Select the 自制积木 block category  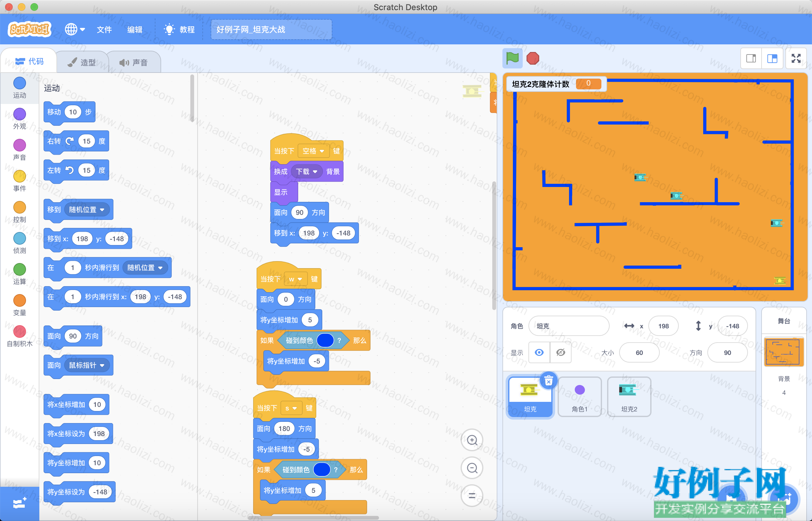[19, 337]
